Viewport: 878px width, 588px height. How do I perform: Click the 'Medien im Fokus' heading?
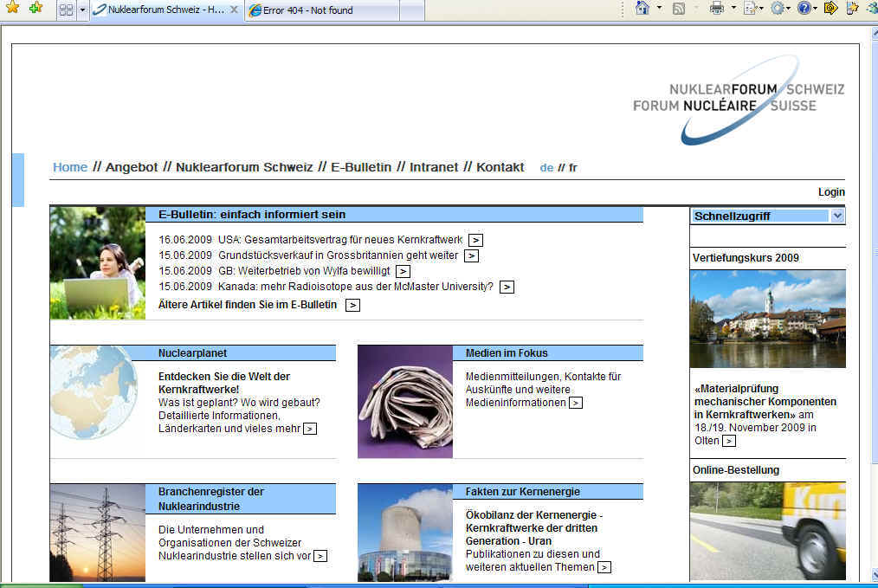507,353
